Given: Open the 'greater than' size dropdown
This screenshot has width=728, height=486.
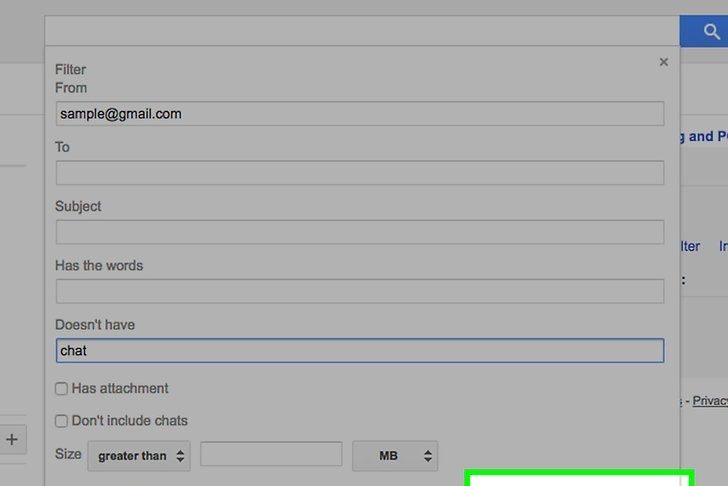Looking at the screenshot, I should 138,456.
